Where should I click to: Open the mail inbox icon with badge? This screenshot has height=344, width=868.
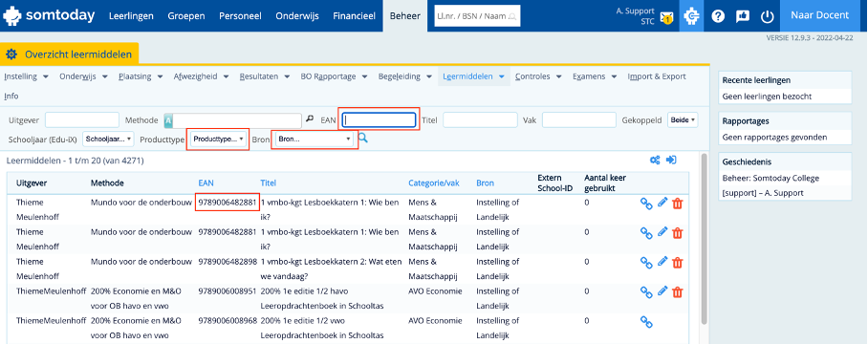click(x=666, y=19)
